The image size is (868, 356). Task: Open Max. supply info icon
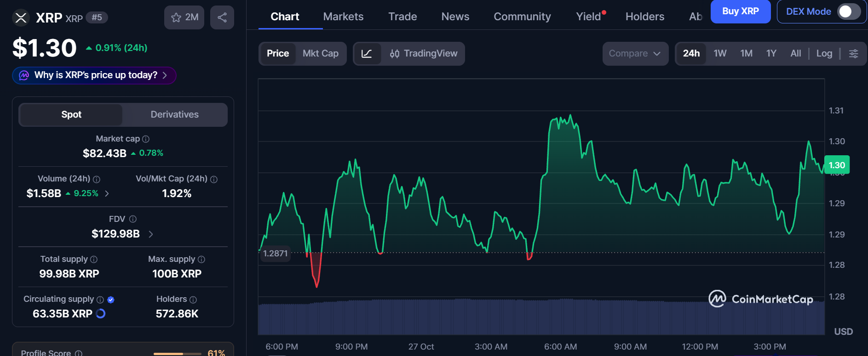pyautogui.click(x=201, y=260)
